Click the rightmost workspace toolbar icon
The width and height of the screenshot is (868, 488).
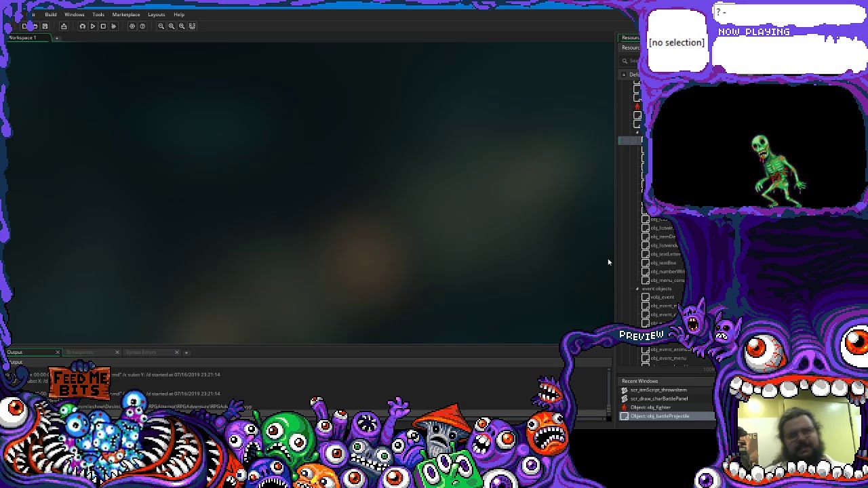coord(193,26)
